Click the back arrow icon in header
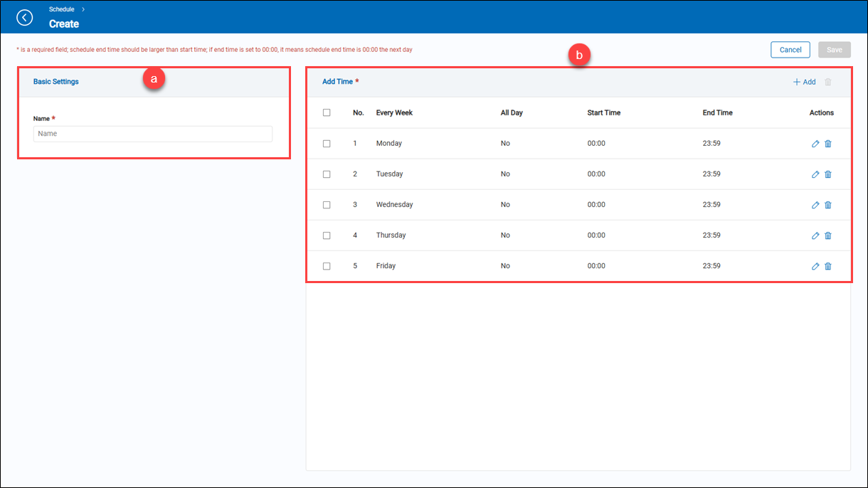Viewport: 868px width, 488px height. pos(25,17)
